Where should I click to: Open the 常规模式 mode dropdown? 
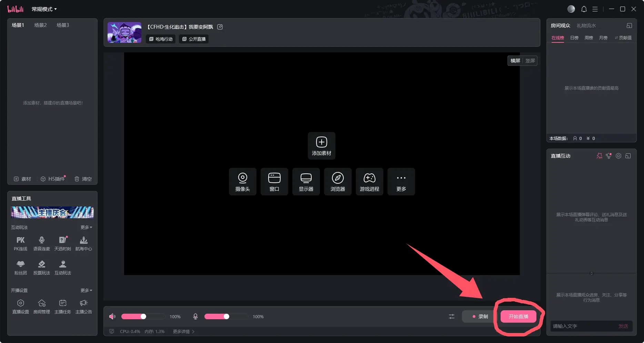point(44,9)
